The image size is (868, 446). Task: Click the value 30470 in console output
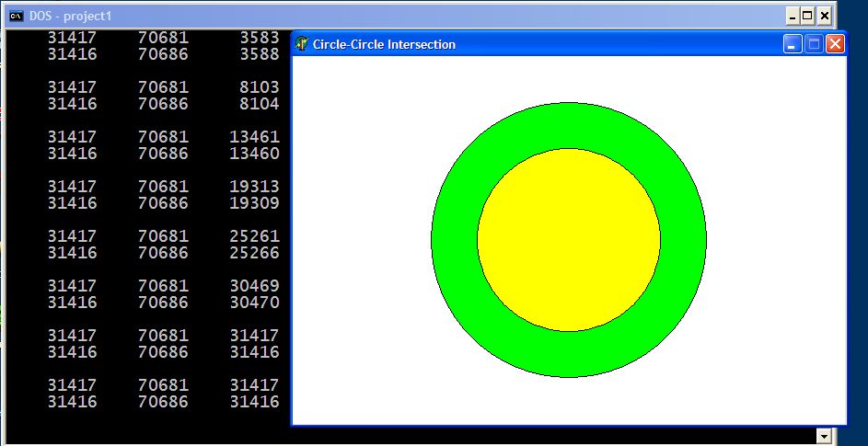(x=254, y=303)
